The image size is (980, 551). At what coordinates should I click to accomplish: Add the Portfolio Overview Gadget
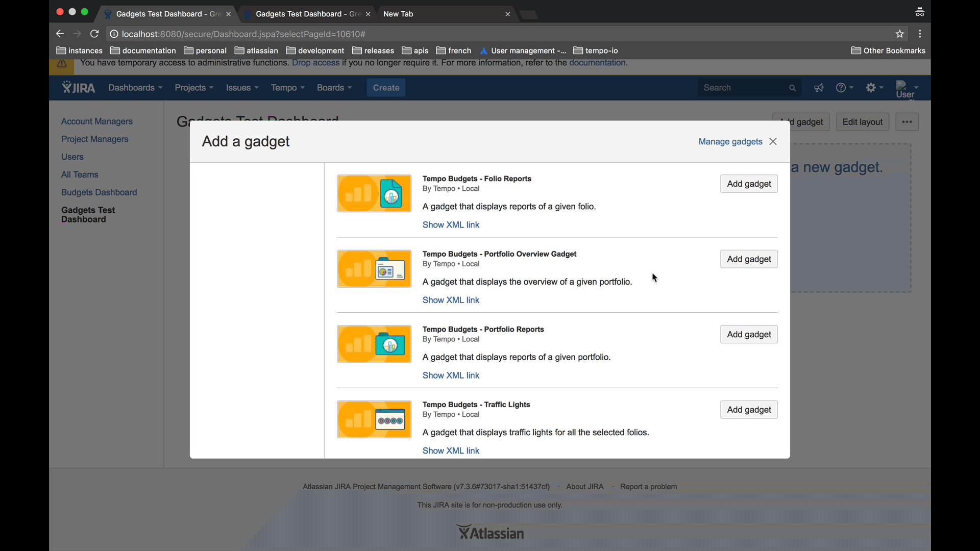[748, 259]
